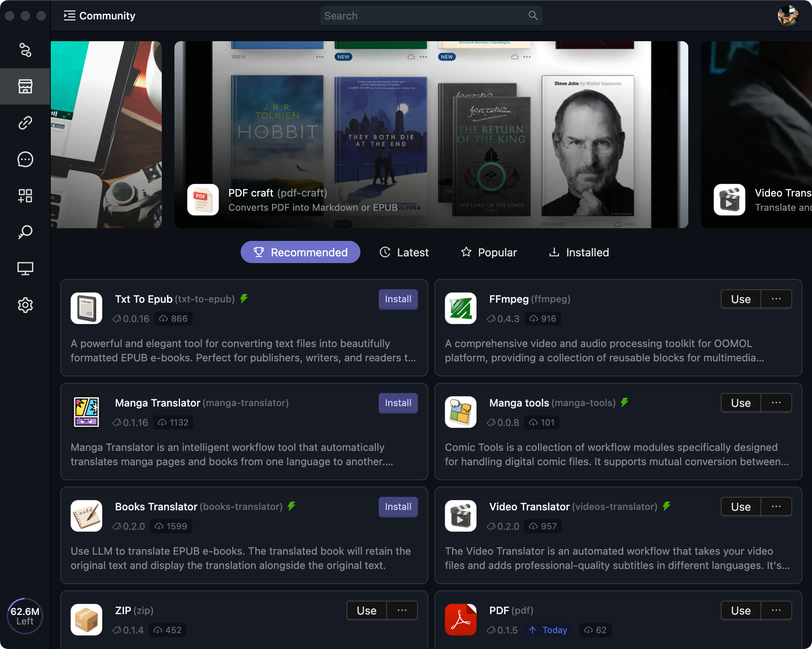
Task: Open the chat bubble sidebar icon
Action: [x=25, y=159]
